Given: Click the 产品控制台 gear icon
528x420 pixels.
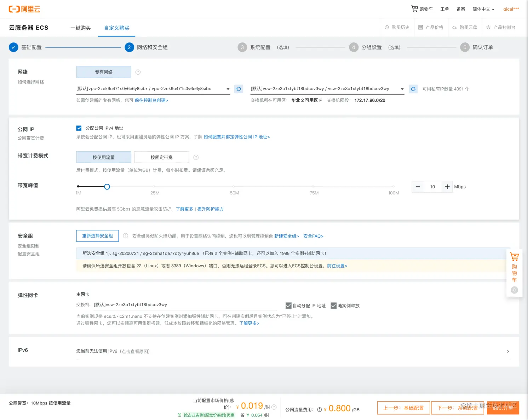Looking at the screenshot, I should click(x=488, y=27).
